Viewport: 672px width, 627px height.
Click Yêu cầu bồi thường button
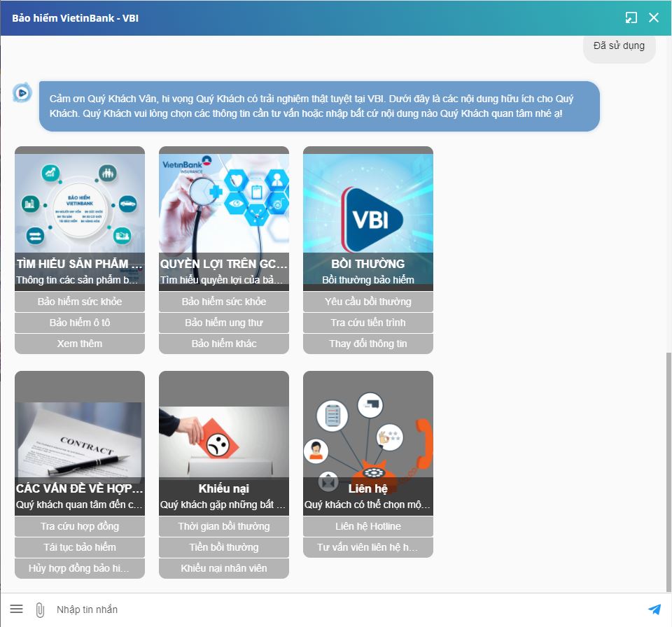coord(368,302)
